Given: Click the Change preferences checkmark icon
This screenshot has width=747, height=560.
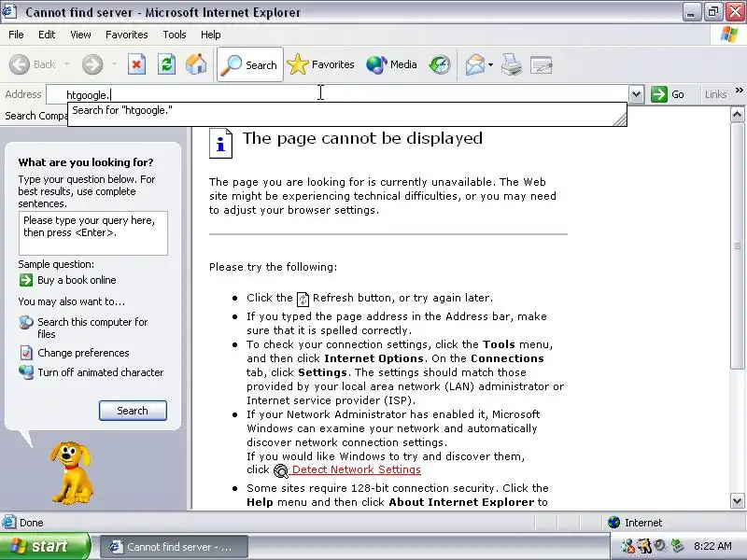Looking at the screenshot, I should pyautogui.click(x=26, y=353).
